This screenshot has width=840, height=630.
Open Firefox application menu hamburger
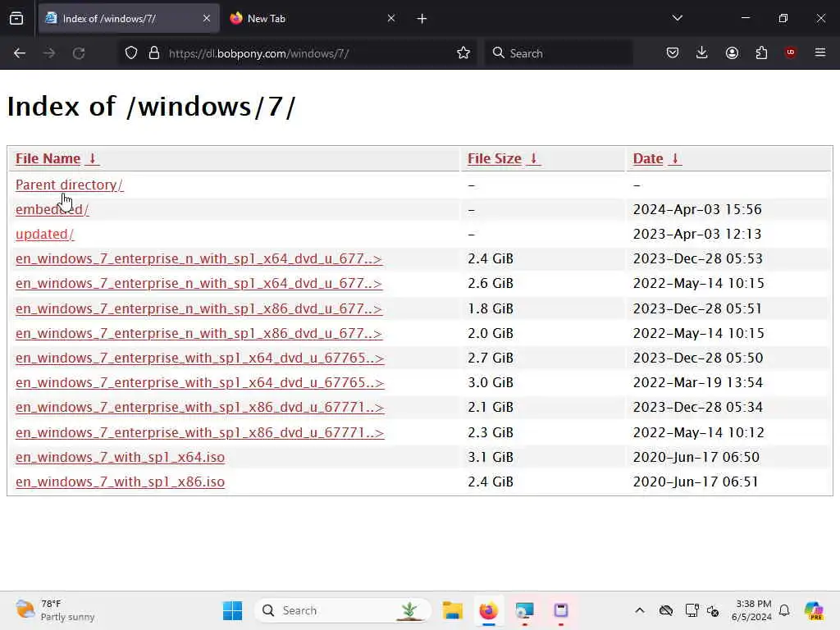(x=819, y=52)
